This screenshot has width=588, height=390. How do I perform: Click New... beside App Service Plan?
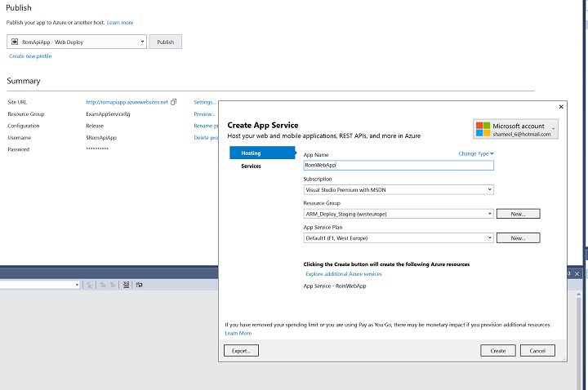[519, 238]
